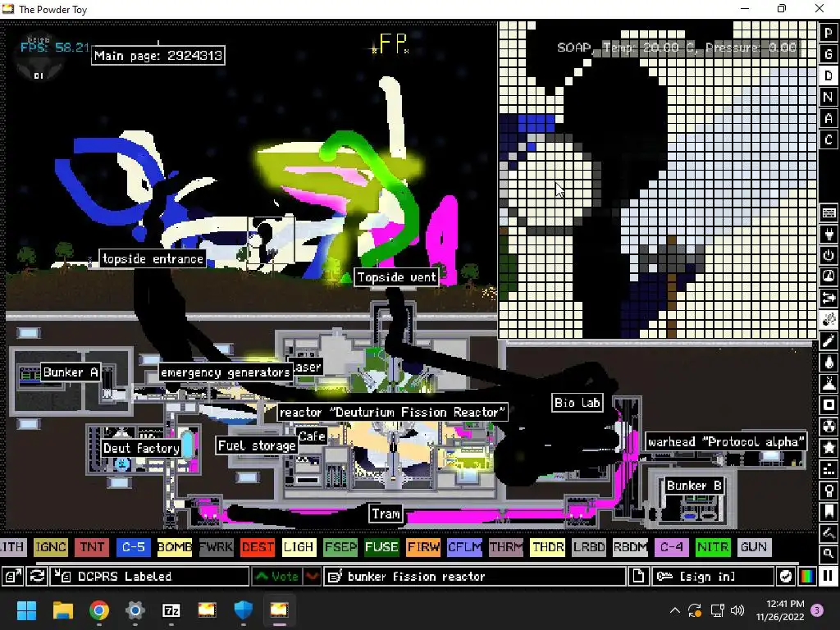Edit tags bunker fission reactor
Image resolution: width=840 pixels, height=630 pixels.
[x=475, y=577]
